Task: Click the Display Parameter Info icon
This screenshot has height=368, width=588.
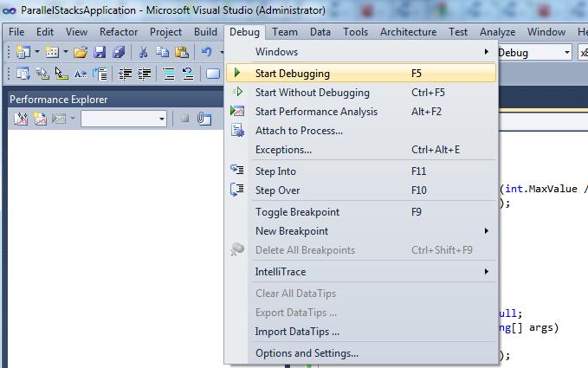Action: [42, 74]
